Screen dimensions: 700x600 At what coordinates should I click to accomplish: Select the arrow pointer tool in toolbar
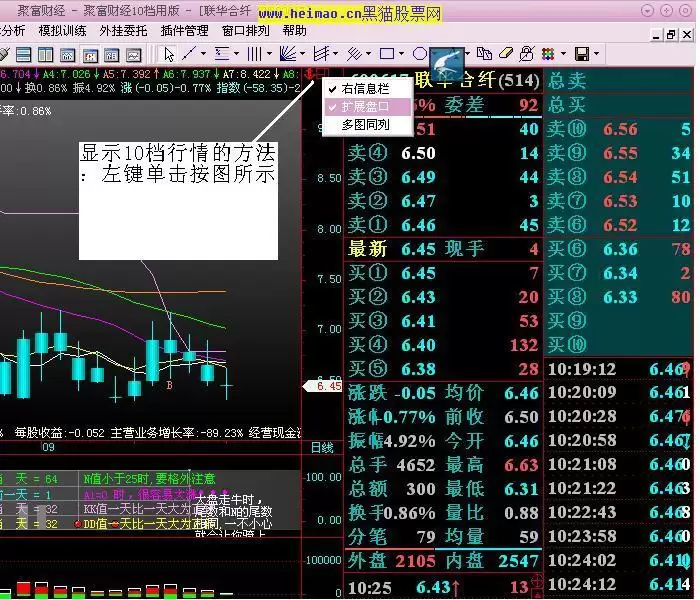point(170,53)
